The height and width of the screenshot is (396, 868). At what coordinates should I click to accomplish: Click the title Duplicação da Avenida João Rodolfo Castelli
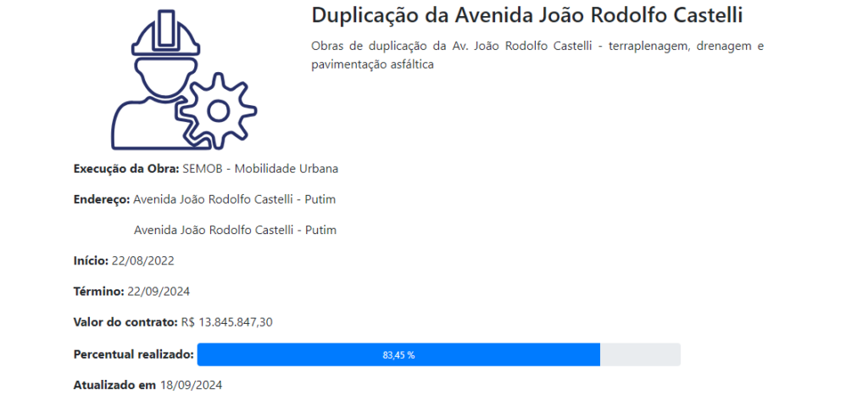pyautogui.click(x=527, y=15)
